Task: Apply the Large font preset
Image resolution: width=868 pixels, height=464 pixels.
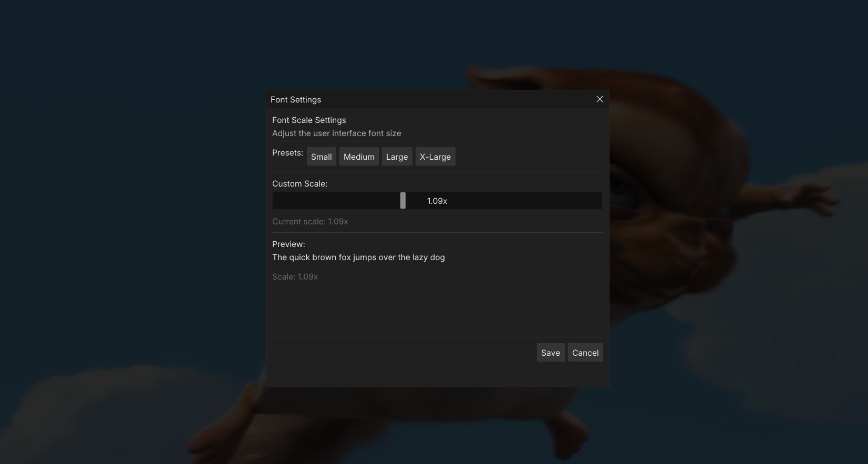Action: (x=397, y=157)
